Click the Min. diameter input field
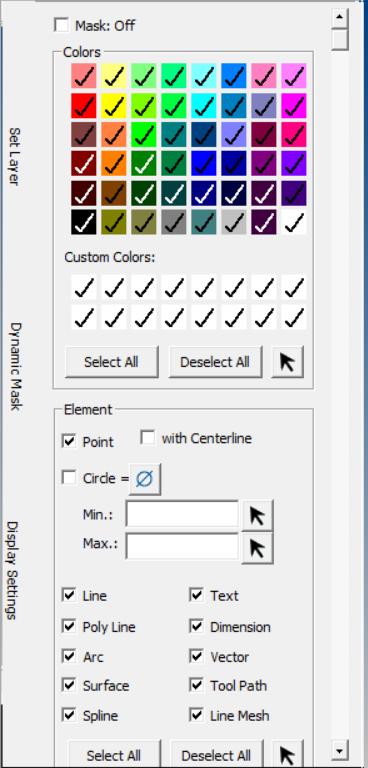 click(x=182, y=515)
